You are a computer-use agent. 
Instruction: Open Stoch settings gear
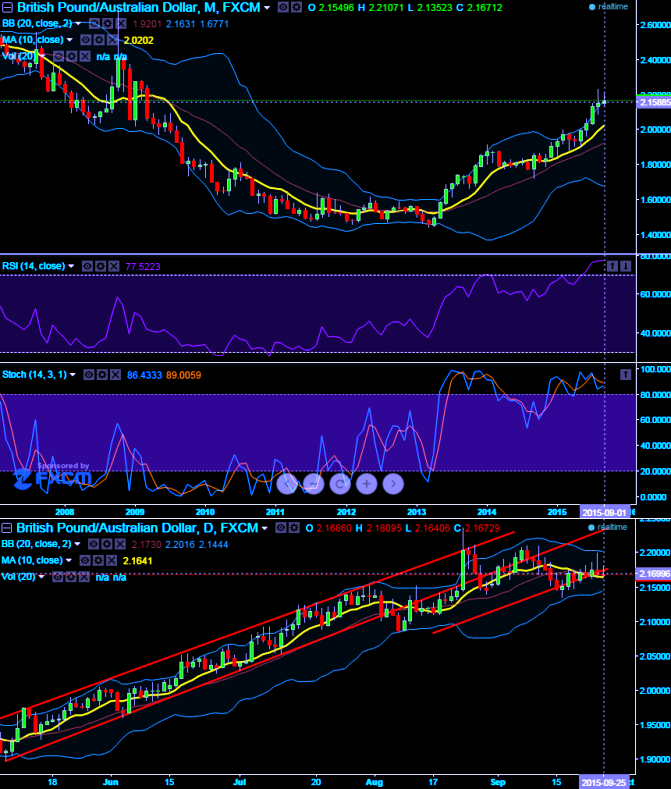[102, 375]
